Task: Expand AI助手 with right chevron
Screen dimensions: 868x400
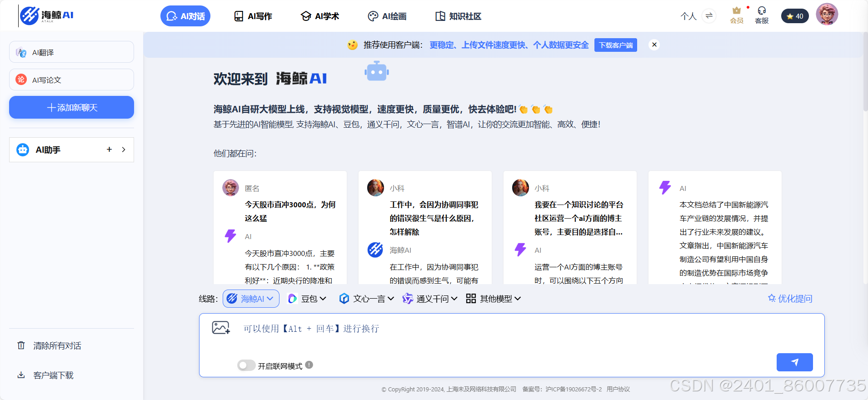Action: [x=124, y=150]
